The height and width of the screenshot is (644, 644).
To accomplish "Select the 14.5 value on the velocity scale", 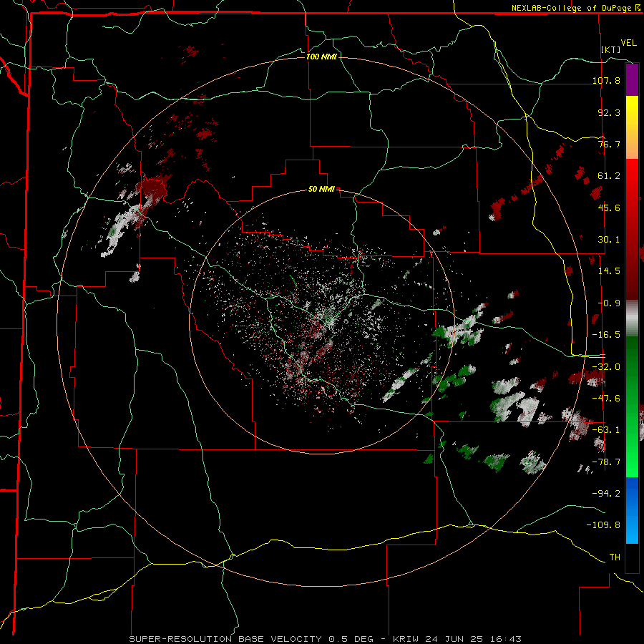I will point(609,271).
